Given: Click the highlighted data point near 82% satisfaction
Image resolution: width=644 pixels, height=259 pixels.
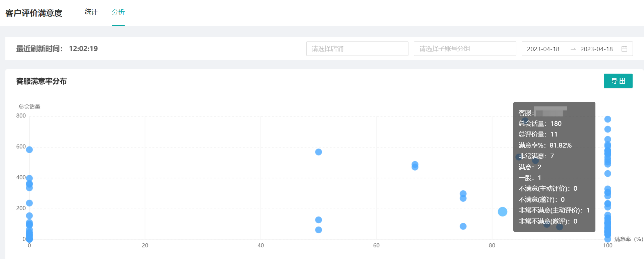Looking at the screenshot, I should (x=502, y=211).
